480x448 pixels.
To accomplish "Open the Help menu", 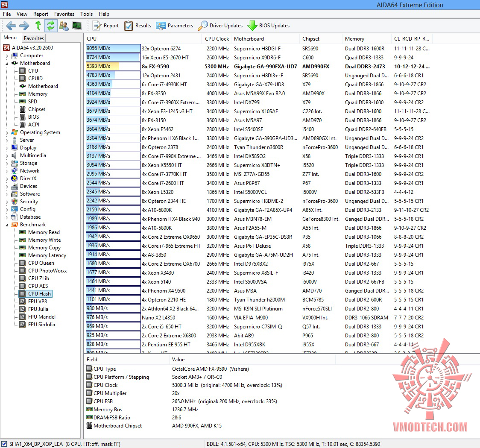I will tap(104, 14).
